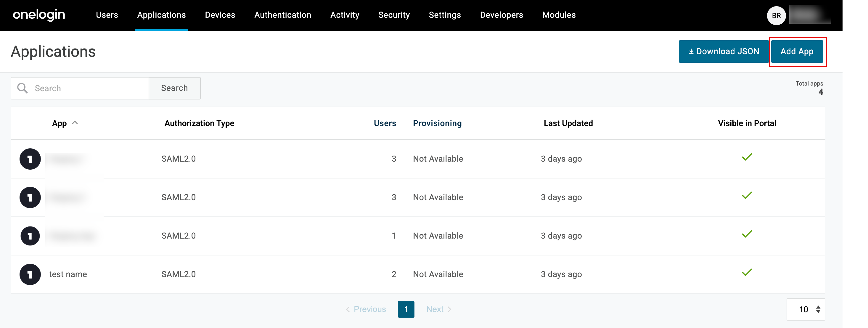Open the page size selector showing 10
Viewport: 868px width, 328px height.
(x=806, y=309)
